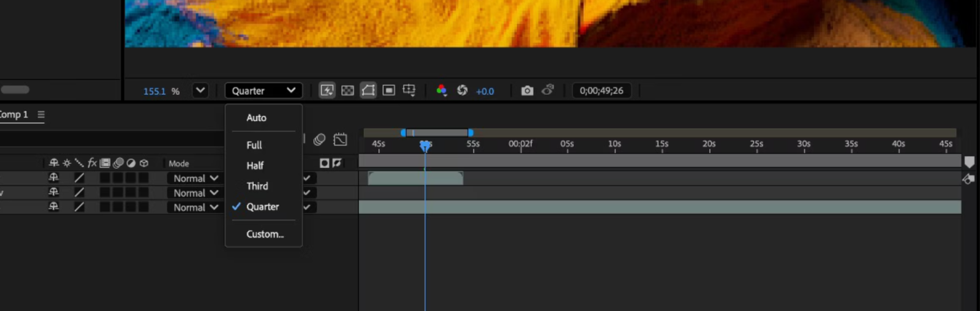Open blend mode dropdown of first layer
The height and width of the screenshot is (311, 980).
[195, 178]
